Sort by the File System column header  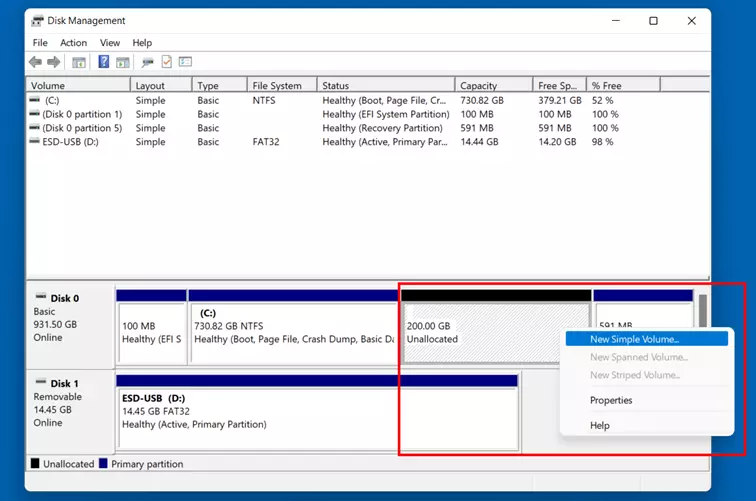click(x=280, y=86)
